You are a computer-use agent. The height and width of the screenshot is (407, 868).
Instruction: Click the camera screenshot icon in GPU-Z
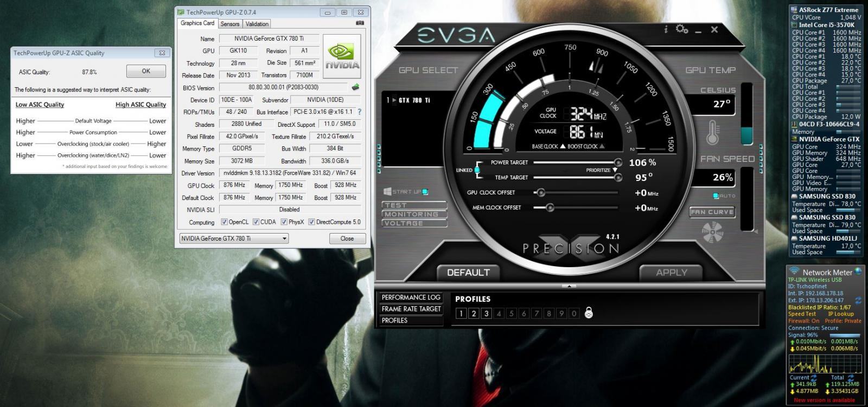(360, 23)
